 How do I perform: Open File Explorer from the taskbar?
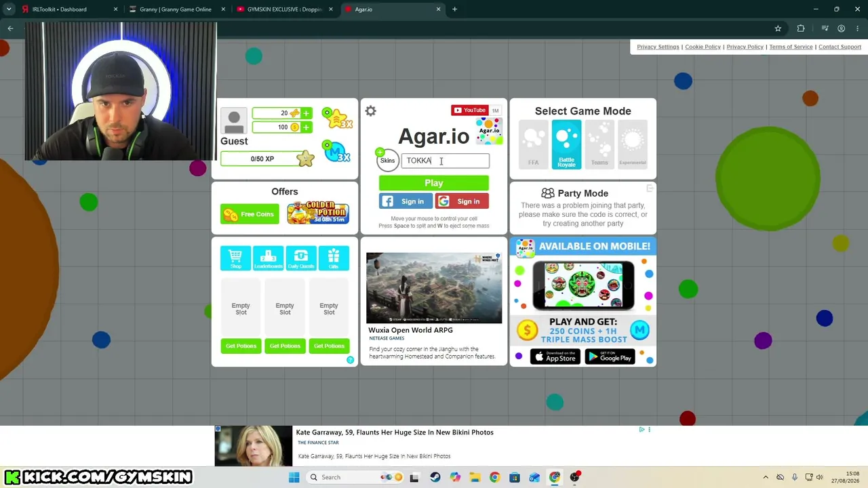click(x=475, y=477)
